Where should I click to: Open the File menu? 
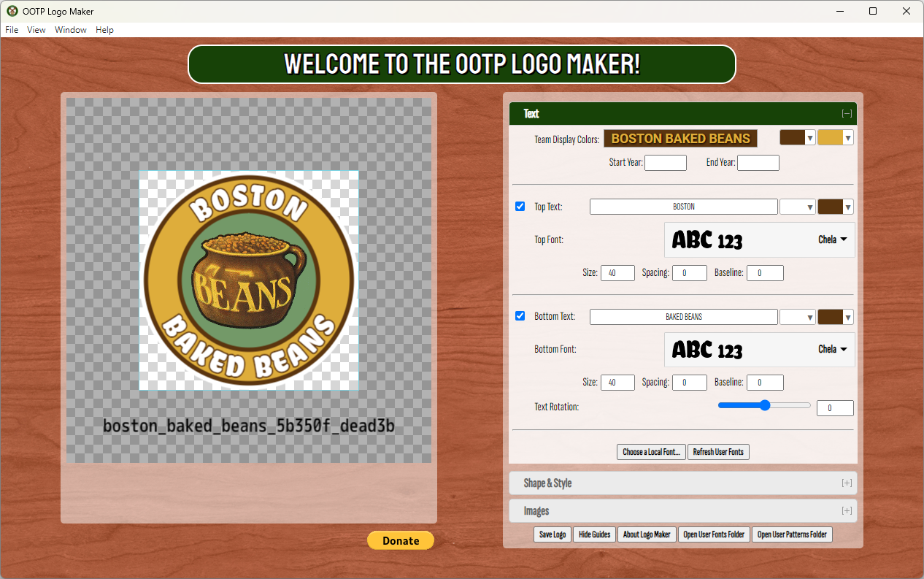point(12,30)
